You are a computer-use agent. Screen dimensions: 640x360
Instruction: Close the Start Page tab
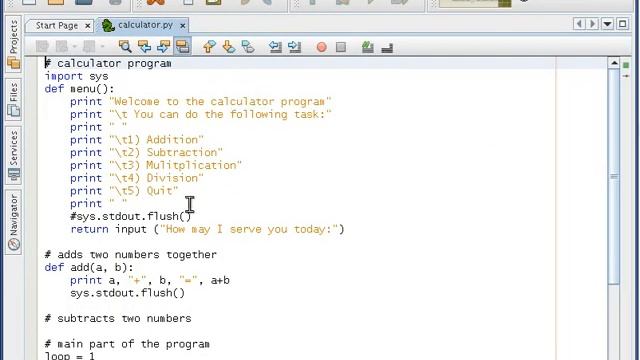(x=87, y=26)
